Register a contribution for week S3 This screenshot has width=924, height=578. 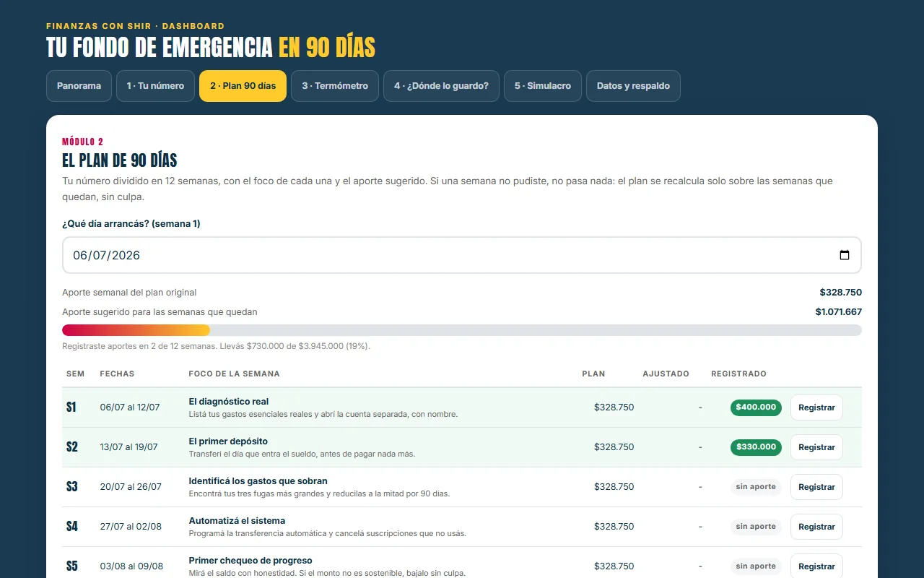(816, 487)
